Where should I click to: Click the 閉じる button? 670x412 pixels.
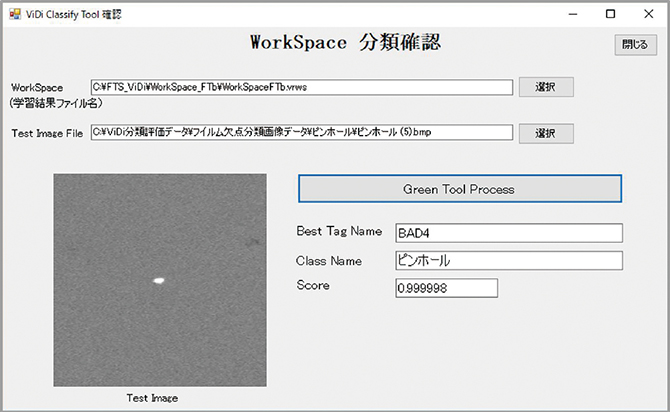635,45
